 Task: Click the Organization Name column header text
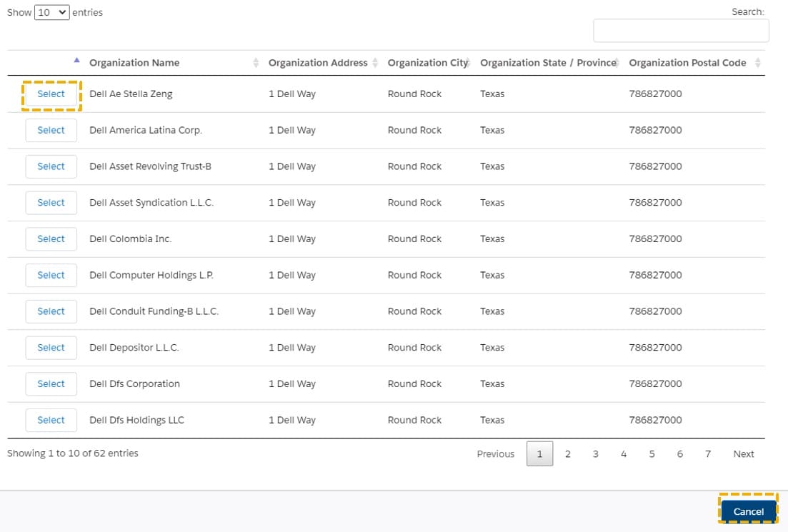[134, 63]
